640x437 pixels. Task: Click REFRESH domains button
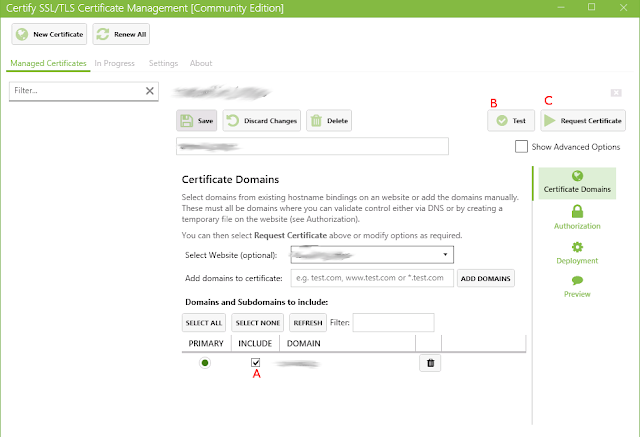(308, 323)
